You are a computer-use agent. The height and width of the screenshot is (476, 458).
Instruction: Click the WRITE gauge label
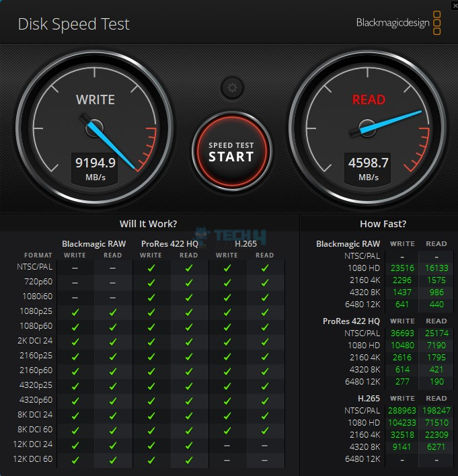pos(96,100)
